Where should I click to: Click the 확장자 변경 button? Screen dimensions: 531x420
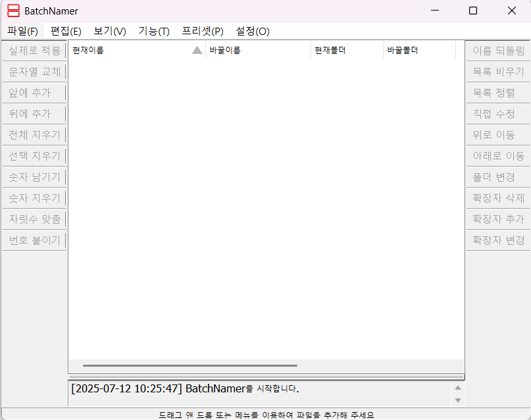click(x=498, y=240)
